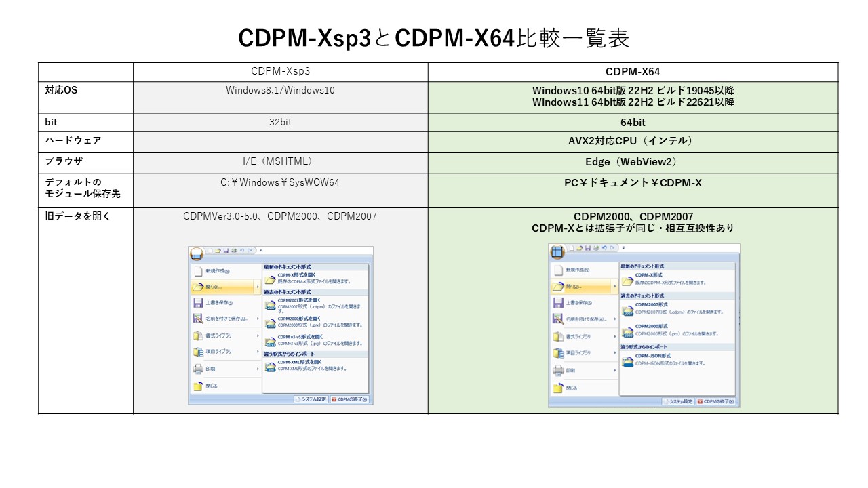Expand the 名前を付けて保存 submenu arrow
Screen dimensions: 868x488
[x=259, y=317]
